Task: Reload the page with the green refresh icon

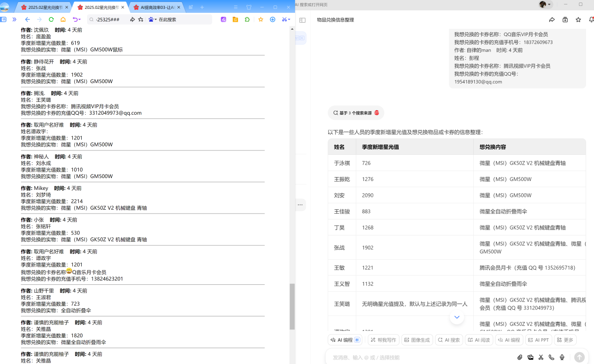Action: (x=51, y=19)
